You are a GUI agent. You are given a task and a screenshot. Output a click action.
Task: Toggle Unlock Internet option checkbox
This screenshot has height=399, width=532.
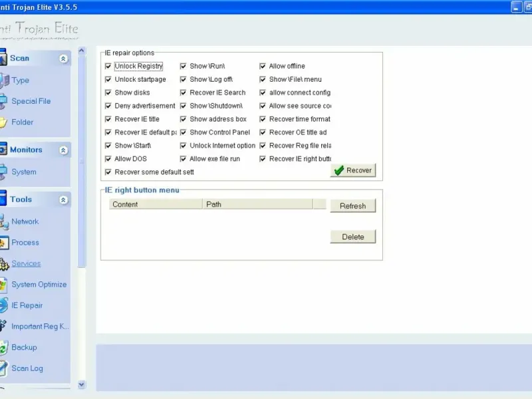[x=184, y=146]
